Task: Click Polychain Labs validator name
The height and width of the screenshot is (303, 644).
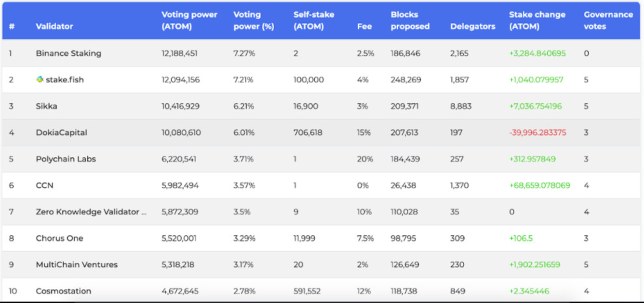Action: pos(65,159)
